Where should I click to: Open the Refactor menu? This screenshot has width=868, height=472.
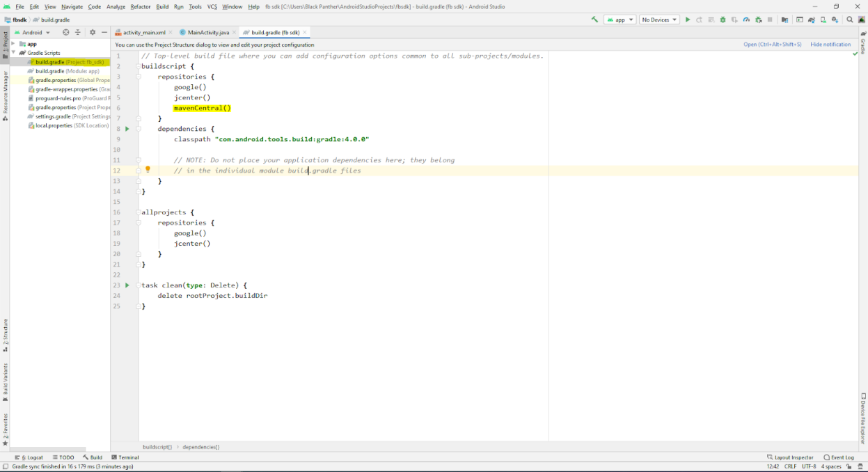tap(140, 6)
